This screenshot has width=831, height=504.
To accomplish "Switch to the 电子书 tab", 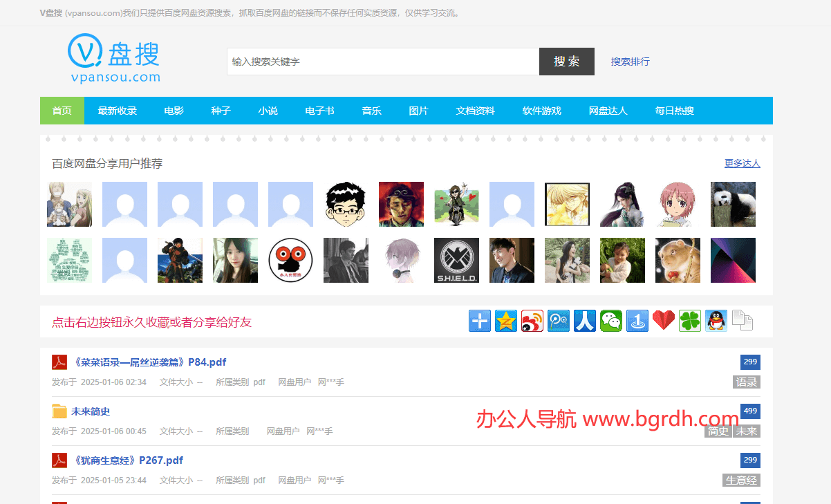I will pyautogui.click(x=319, y=111).
